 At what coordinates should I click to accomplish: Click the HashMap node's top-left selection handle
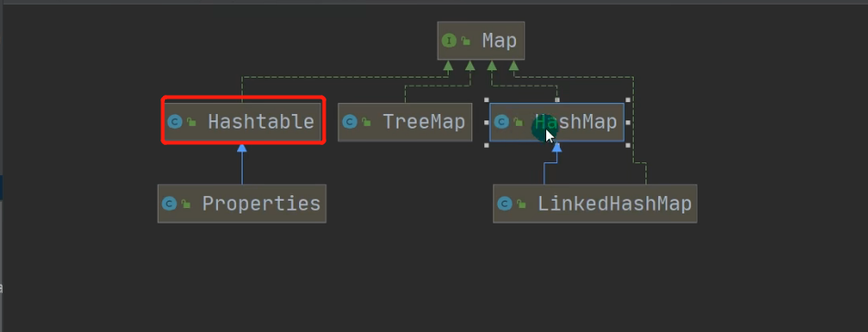tap(486, 100)
